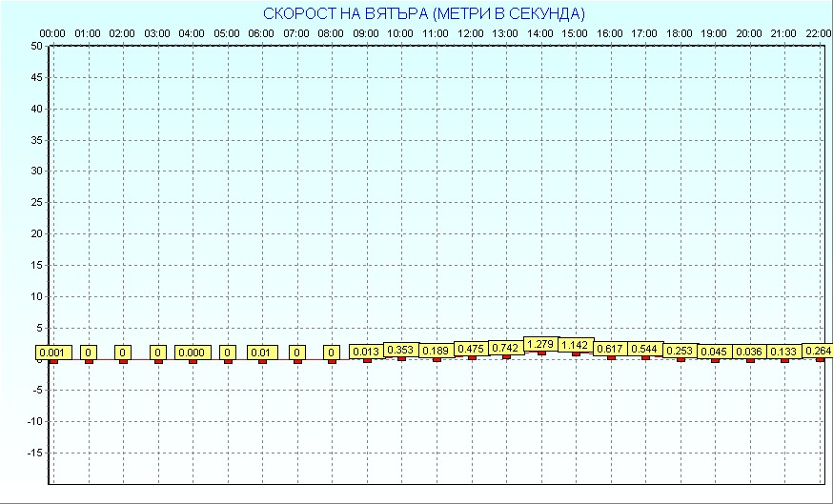Click the 1.142 data label
This screenshot has width=833, height=504.
point(575,345)
